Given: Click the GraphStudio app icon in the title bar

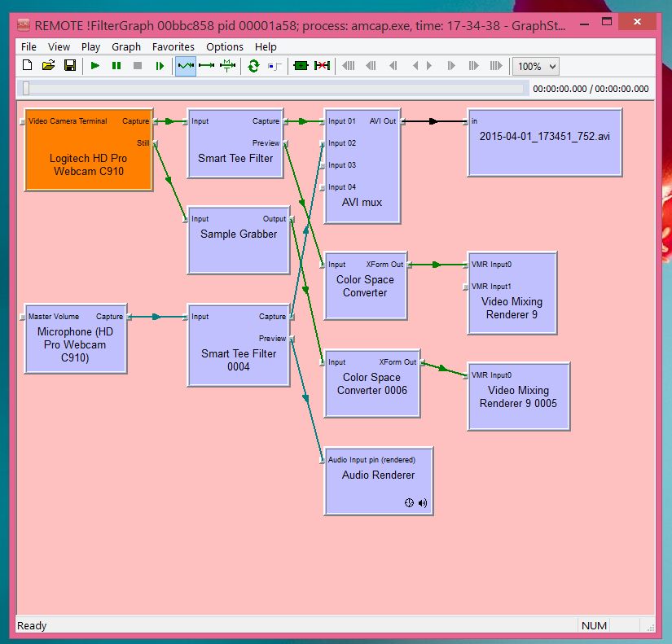Looking at the screenshot, I should (24, 25).
